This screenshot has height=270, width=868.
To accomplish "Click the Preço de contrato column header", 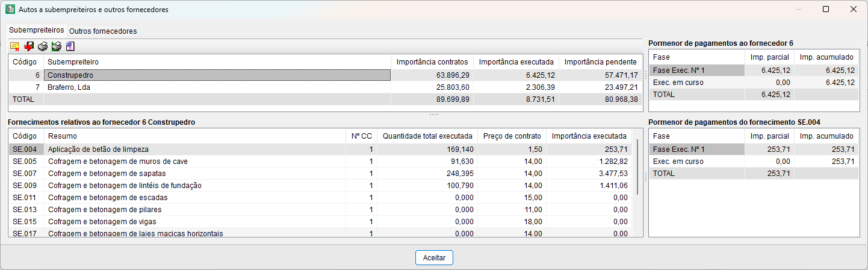I will pyautogui.click(x=511, y=136).
